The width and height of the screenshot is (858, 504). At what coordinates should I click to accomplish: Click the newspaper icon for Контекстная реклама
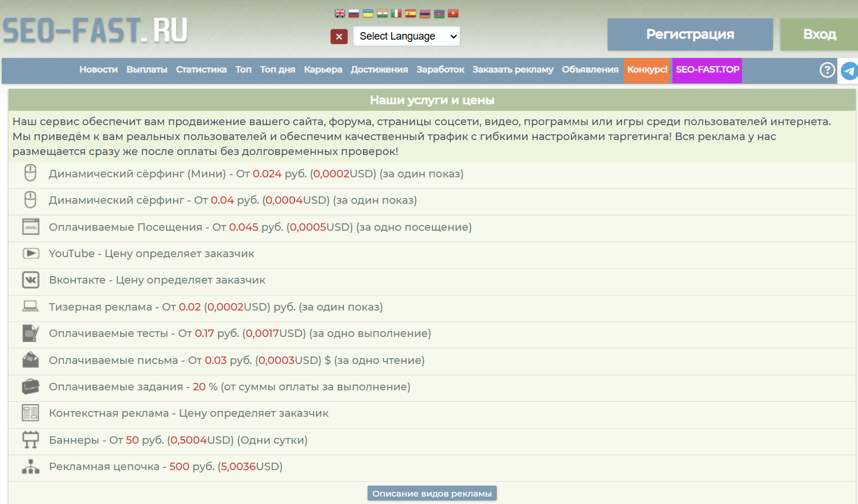30,413
